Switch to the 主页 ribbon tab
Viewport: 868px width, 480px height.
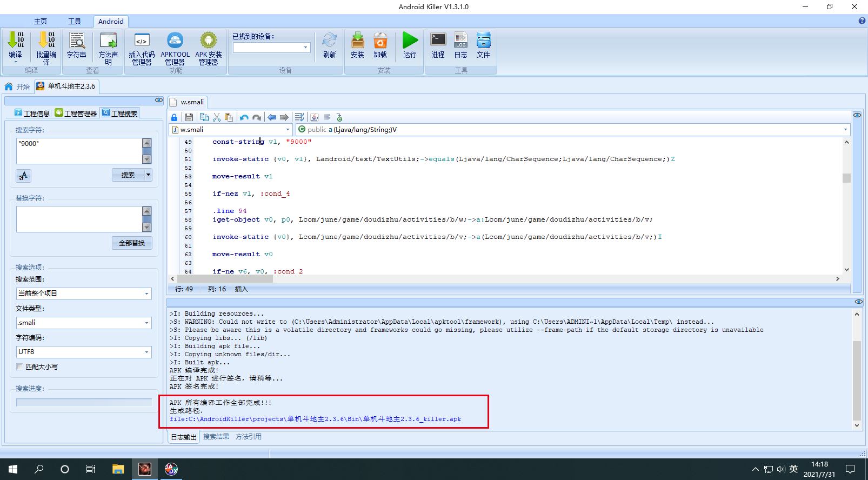click(x=41, y=21)
